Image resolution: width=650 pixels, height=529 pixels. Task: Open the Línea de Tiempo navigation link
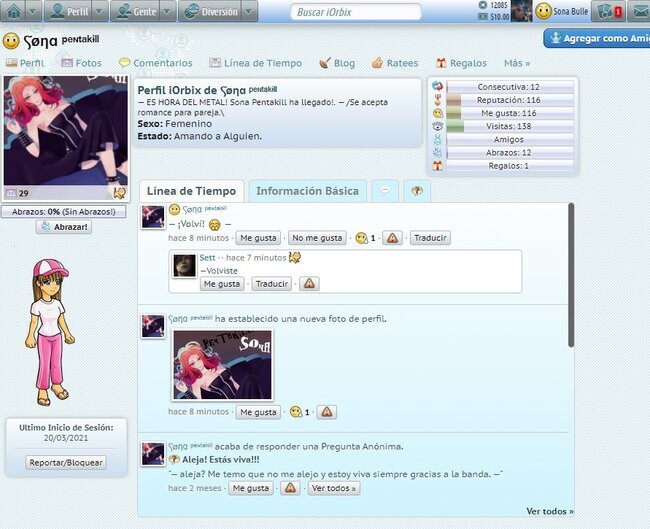pyautogui.click(x=255, y=63)
